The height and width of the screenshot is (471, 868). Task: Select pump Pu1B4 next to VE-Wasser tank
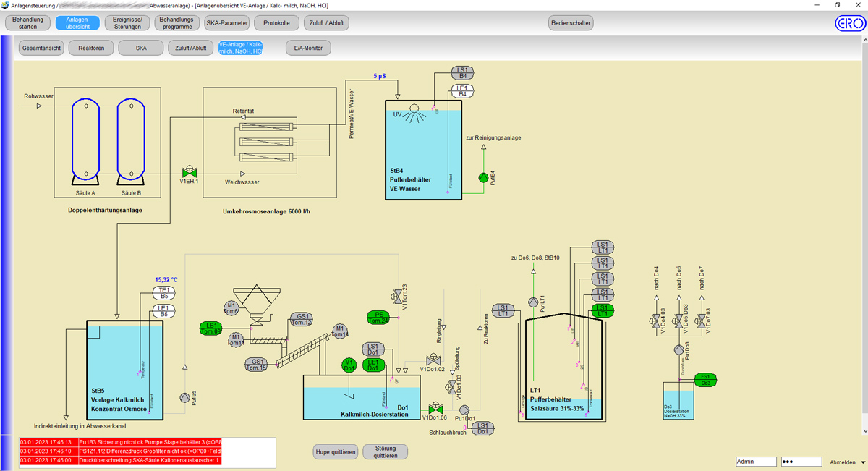484,177
